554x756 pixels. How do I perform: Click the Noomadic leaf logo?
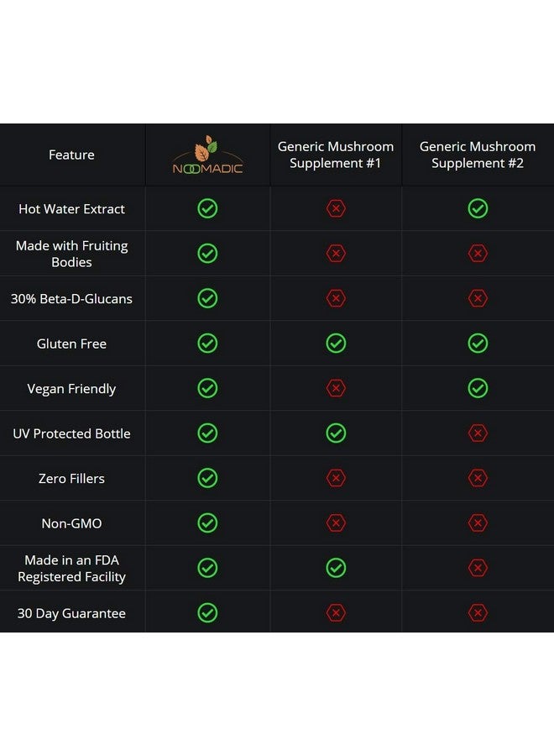[207, 155]
